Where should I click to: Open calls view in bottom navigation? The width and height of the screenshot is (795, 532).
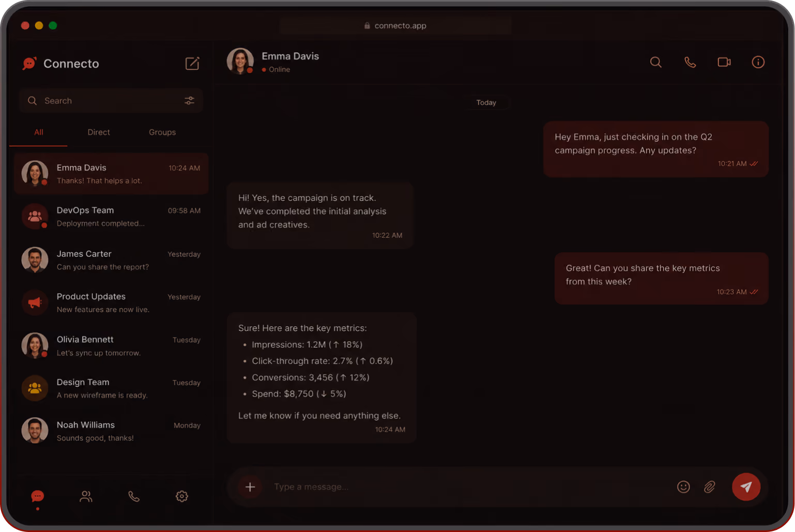coord(134,497)
